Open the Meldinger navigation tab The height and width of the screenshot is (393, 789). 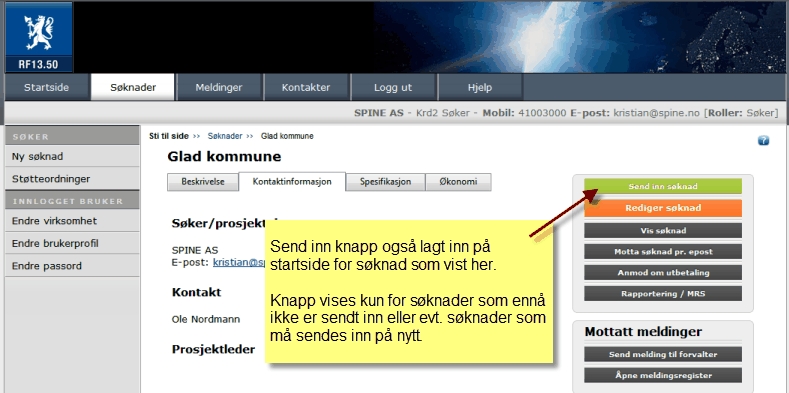tap(219, 87)
